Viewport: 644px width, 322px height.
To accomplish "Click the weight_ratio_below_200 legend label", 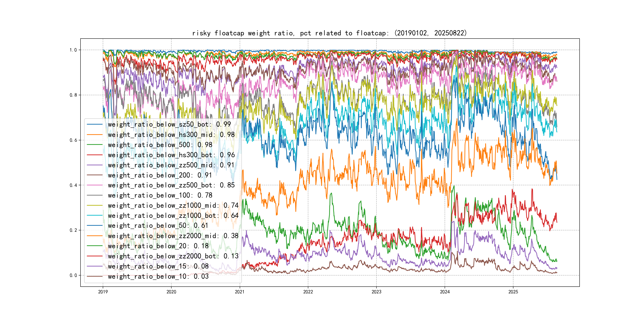I will (x=160, y=175).
